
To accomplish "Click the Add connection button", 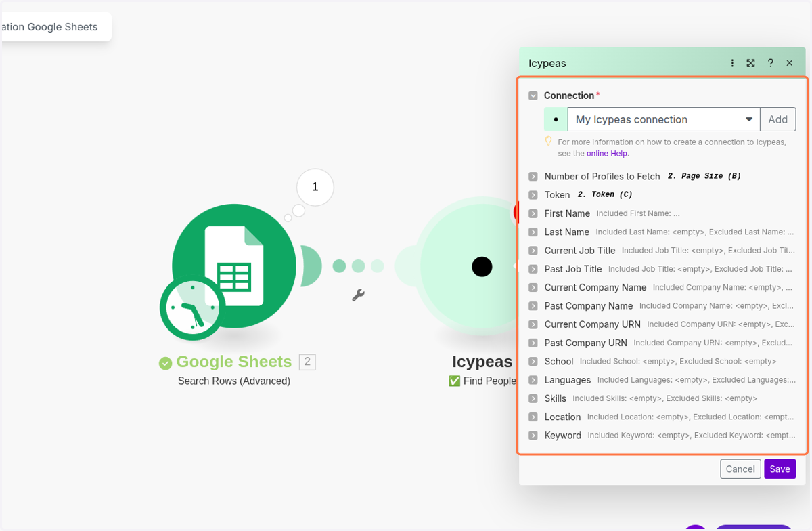I will click(777, 119).
